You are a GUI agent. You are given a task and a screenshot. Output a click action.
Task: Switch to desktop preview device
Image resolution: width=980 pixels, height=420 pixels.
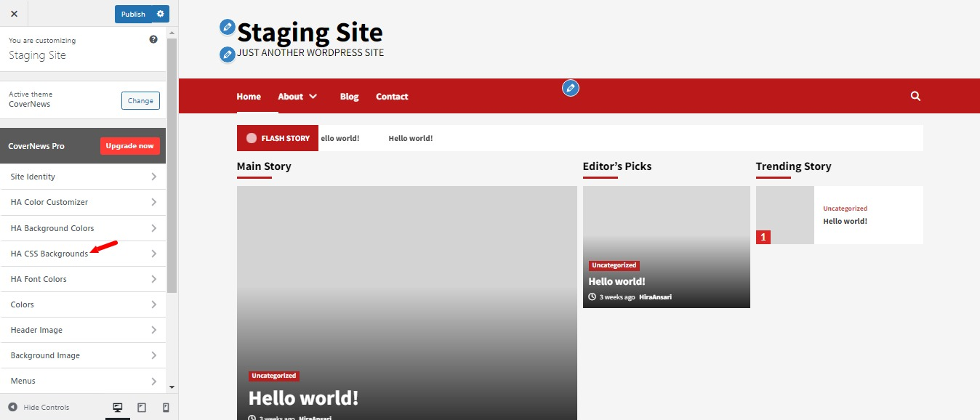(x=118, y=408)
